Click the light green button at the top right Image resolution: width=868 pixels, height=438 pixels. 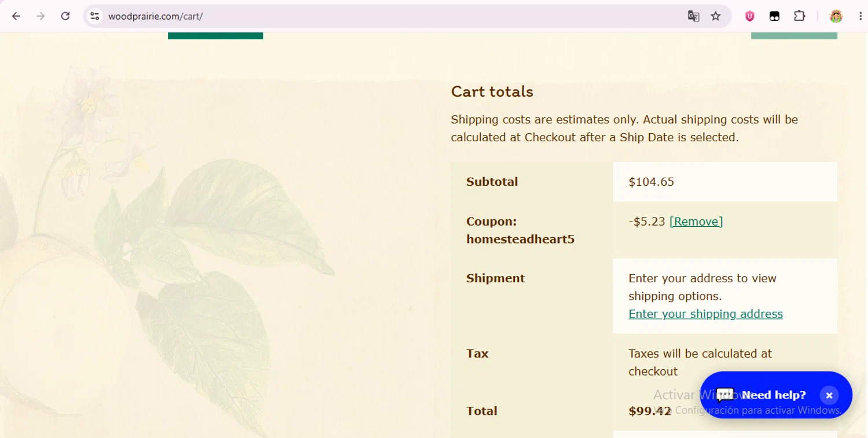click(x=794, y=35)
